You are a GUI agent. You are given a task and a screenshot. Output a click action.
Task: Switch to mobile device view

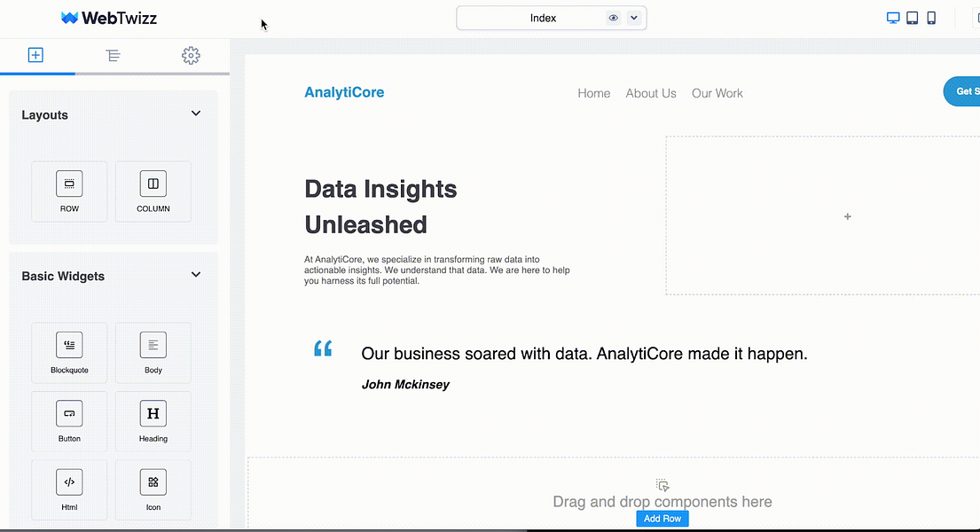931,18
